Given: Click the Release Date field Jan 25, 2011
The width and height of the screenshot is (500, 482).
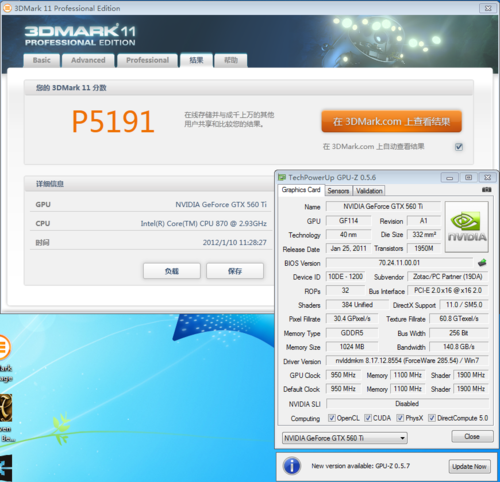Looking at the screenshot, I should [x=348, y=248].
